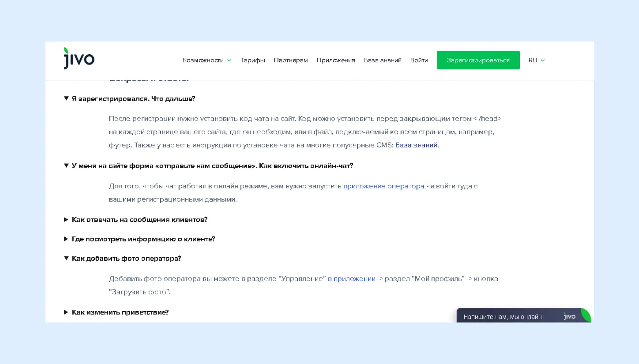Open the 'приложение оператора' link
The width and height of the screenshot is (639, 364).
[x=383, y=186]
